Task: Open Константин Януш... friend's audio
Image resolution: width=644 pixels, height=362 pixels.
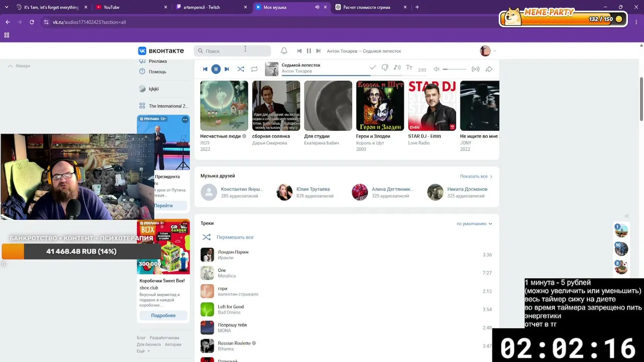Action: pos(232,192)
